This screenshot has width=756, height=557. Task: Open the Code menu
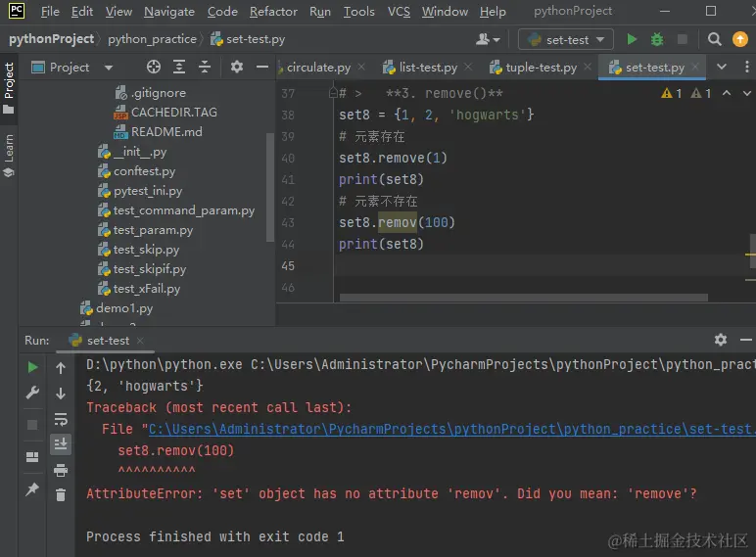tap(222, 12)
